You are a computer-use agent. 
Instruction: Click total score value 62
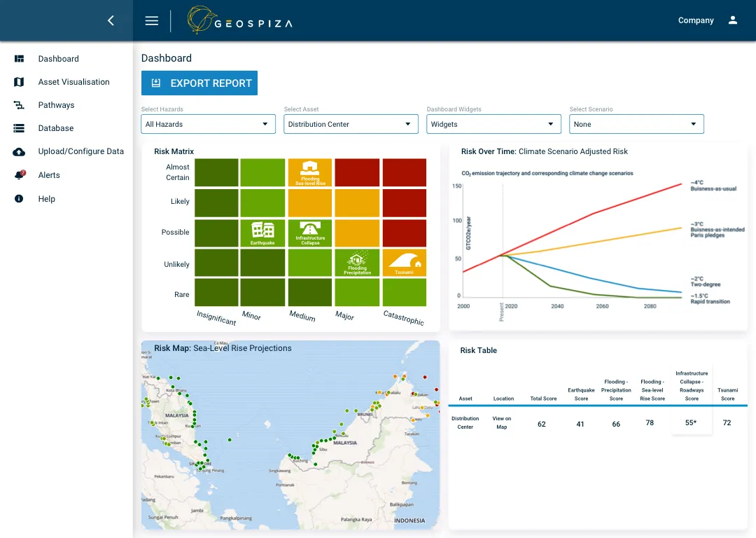541,424
